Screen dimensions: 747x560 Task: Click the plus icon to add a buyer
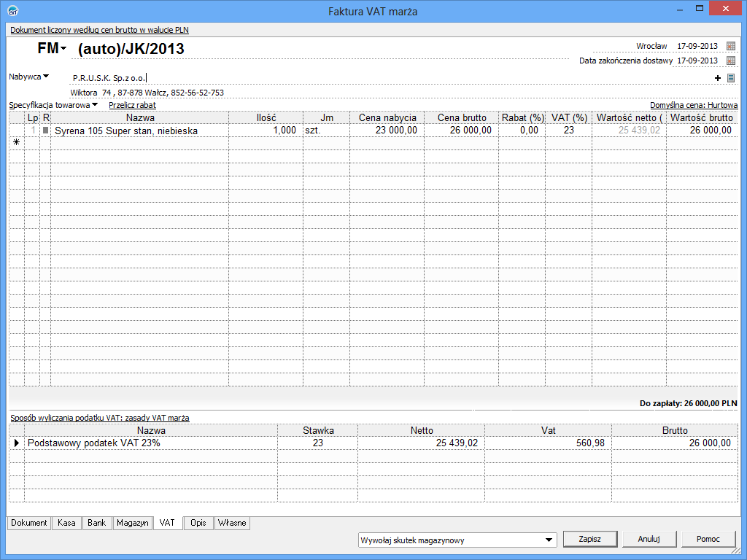coord(718,78)
